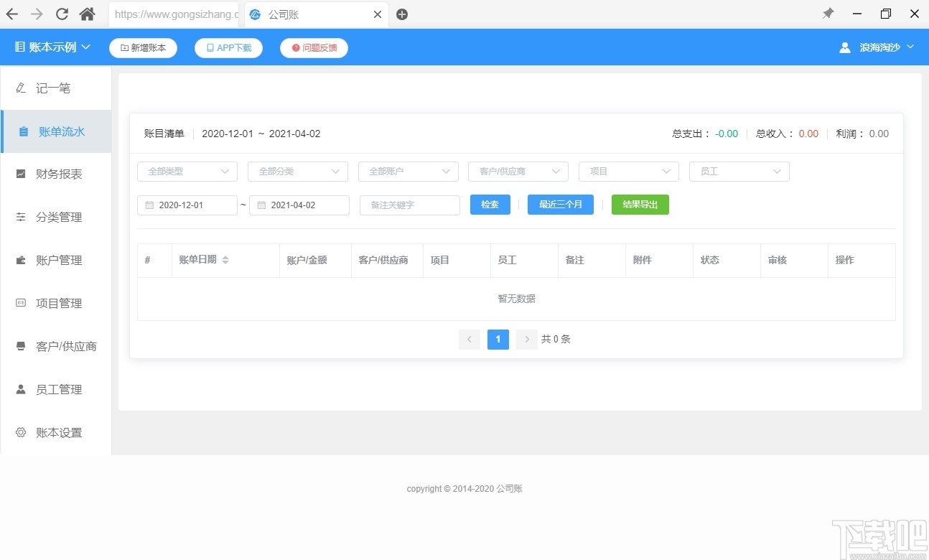Select 账单流水 in the sidebar
Image resolution: width=929 pixels, height=560 pixels.
56,131
